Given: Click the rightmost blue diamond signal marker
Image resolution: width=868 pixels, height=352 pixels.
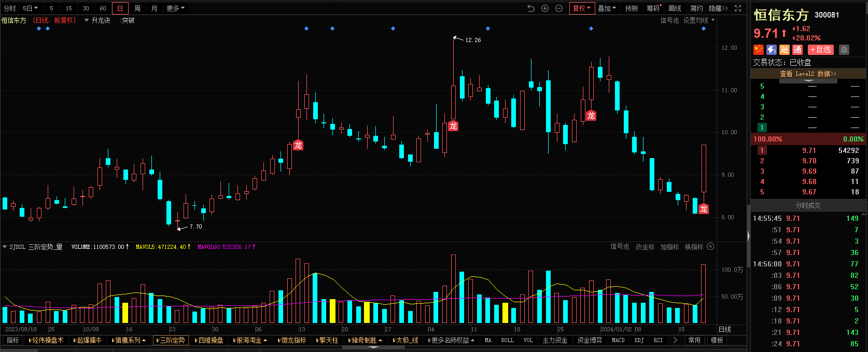Looking at the screenshot, I should pyautogui.click(x=704, y=29).
